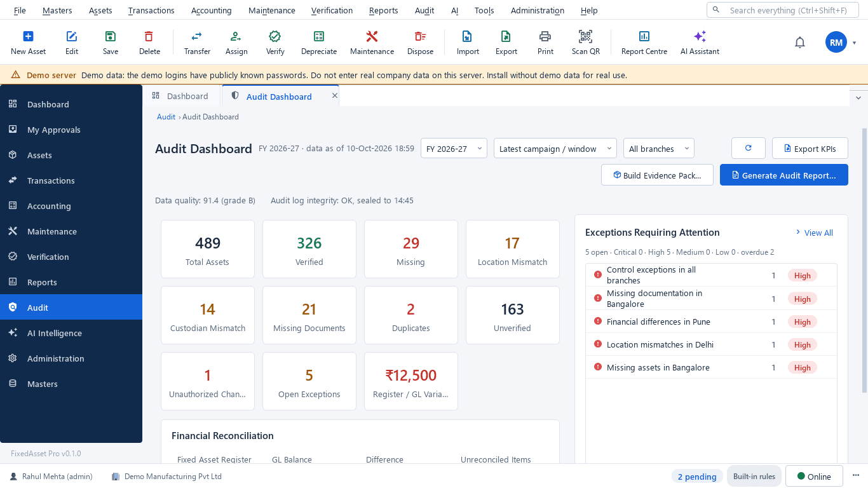This screenshot has width=868, height=488.
Task: Close the Audit Dashboard tab
Action: click(335, 96)
